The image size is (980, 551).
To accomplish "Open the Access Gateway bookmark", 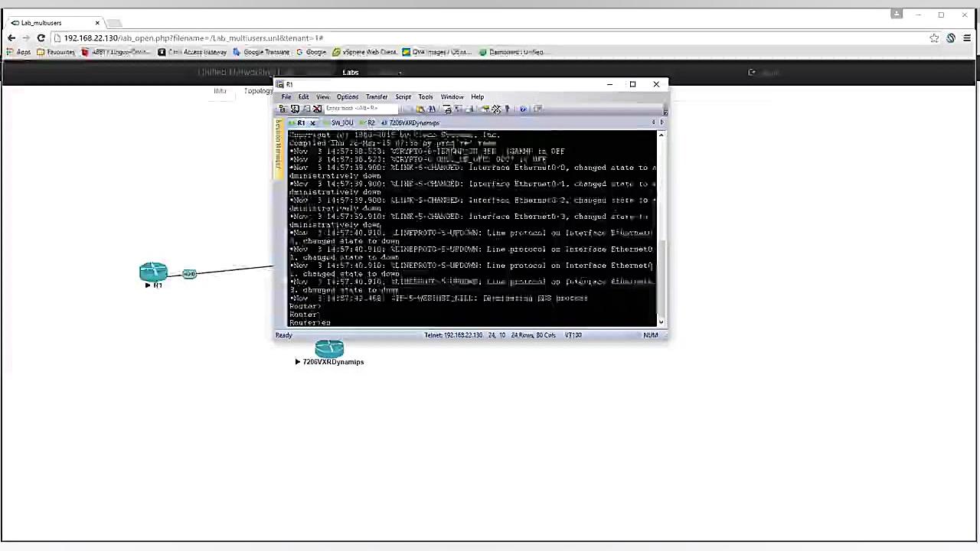I will click(x=192, y=52).
